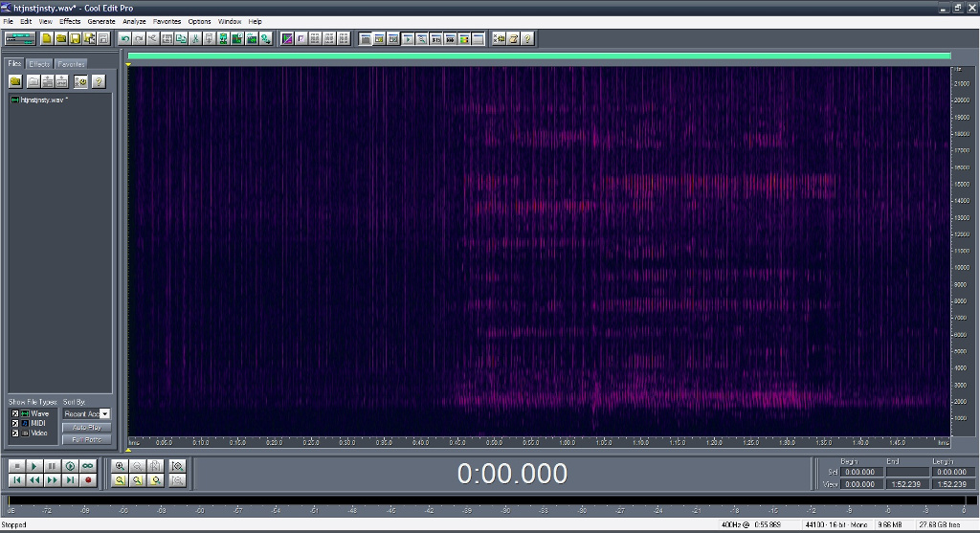
Task: Click the Stop transport button
Action: (x=16, y=466)
